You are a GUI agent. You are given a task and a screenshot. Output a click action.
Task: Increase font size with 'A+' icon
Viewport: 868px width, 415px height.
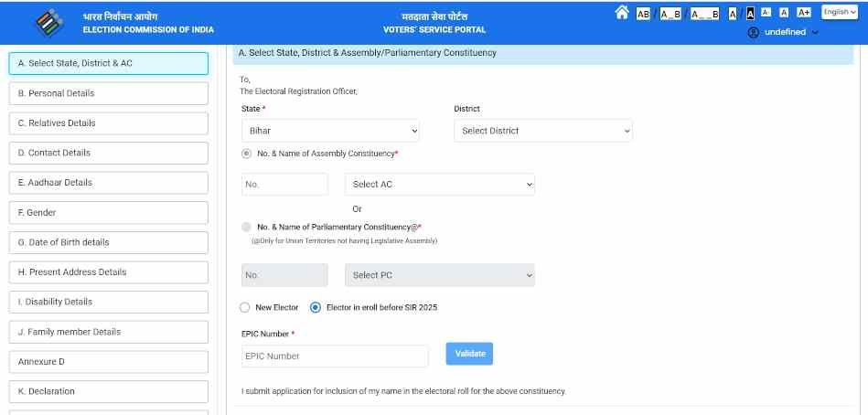(804, 13)
